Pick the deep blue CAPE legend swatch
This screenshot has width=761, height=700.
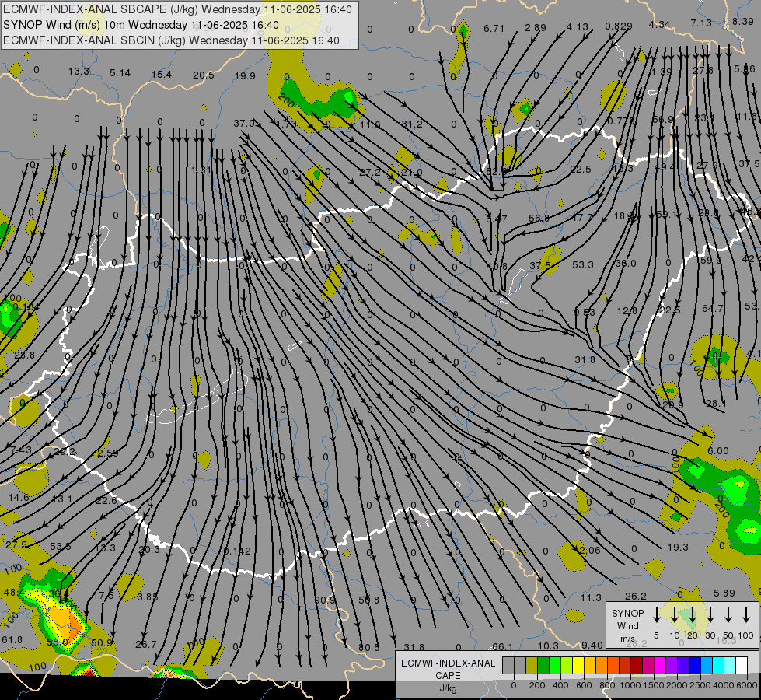point(695,665)
